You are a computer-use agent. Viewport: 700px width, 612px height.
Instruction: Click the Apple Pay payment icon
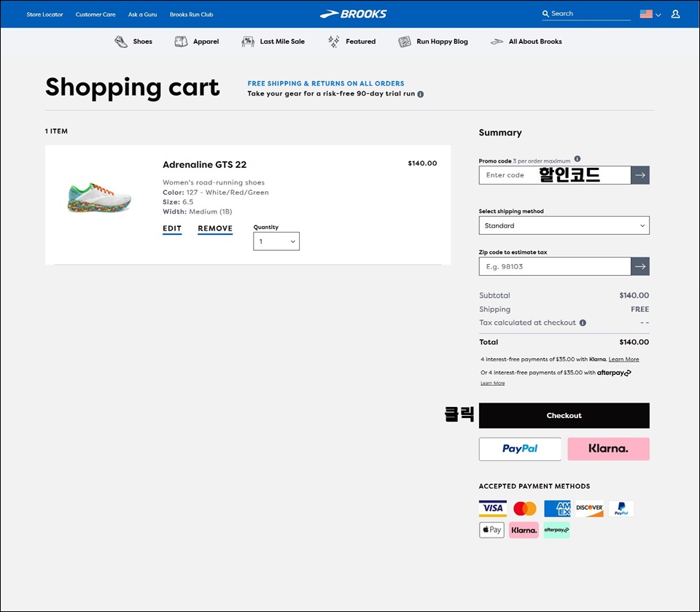pos(491,530)
